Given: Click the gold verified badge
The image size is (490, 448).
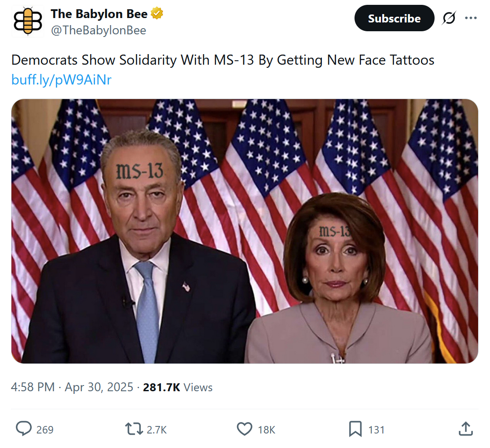Looking at the screenshot, I should 157,14.
